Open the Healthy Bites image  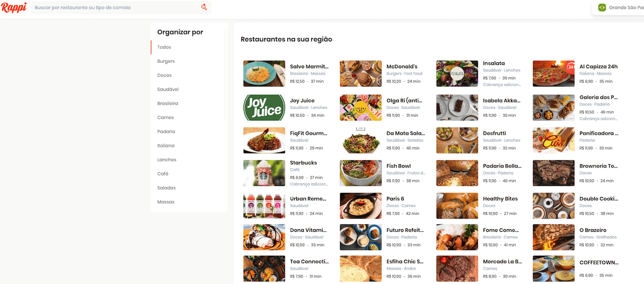pyautogui.click(x=457, y=206)
